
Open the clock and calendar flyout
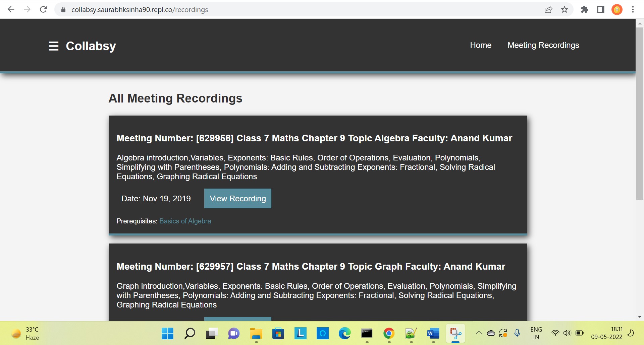point(607,333)
